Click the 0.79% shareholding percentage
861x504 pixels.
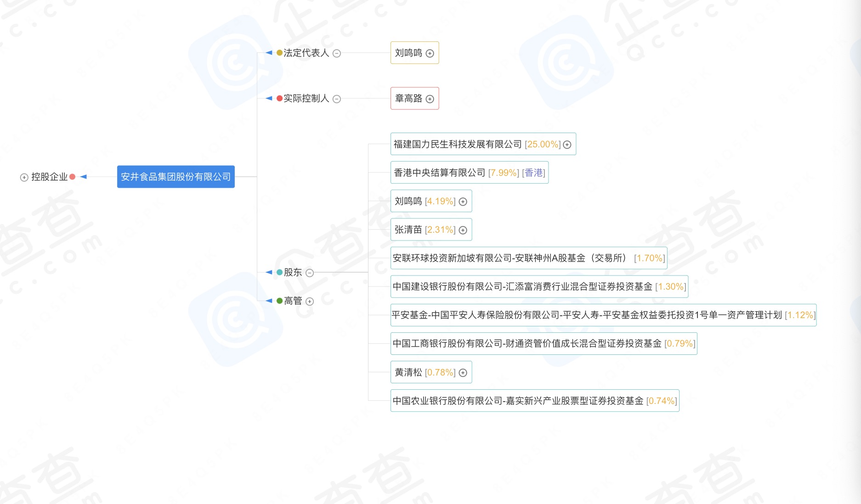pyautogui.click(x=680, y=343)
